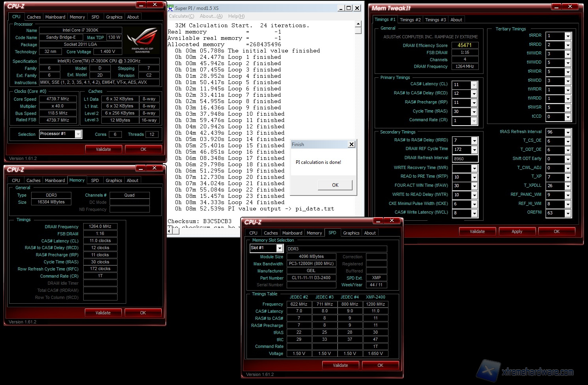Expand the tRAS Refresh Interval dropdown
The image size is (588, 385).
click(568, 132)
